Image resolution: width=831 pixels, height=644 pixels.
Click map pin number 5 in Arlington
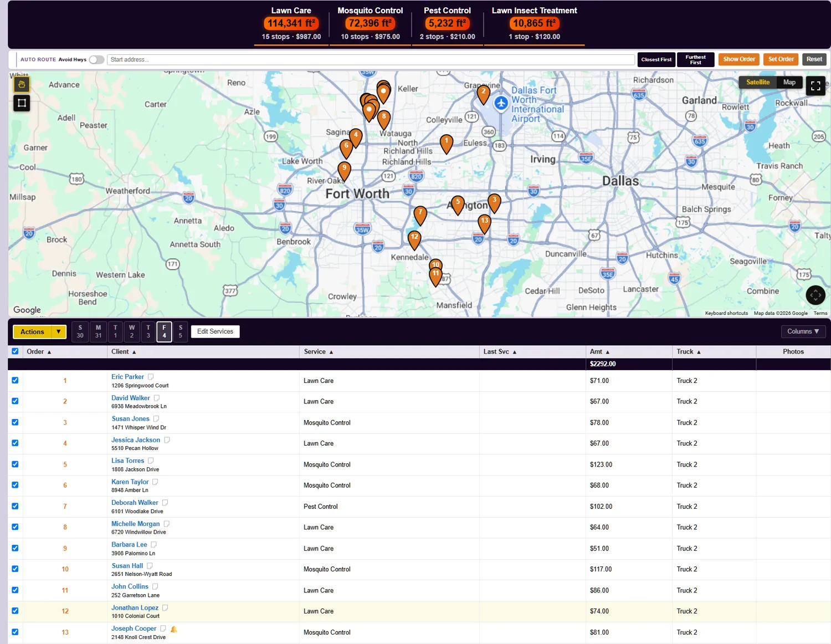(458, 205)
